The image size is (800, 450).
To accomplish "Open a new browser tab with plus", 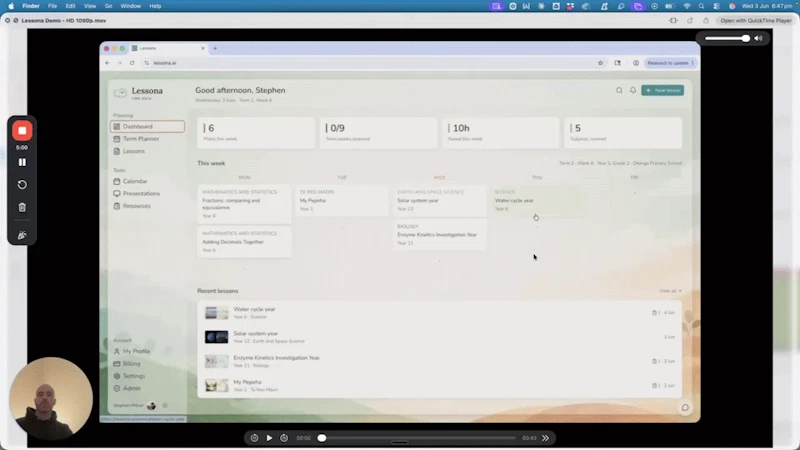I will pyautogui.click(x=215, y=48).
